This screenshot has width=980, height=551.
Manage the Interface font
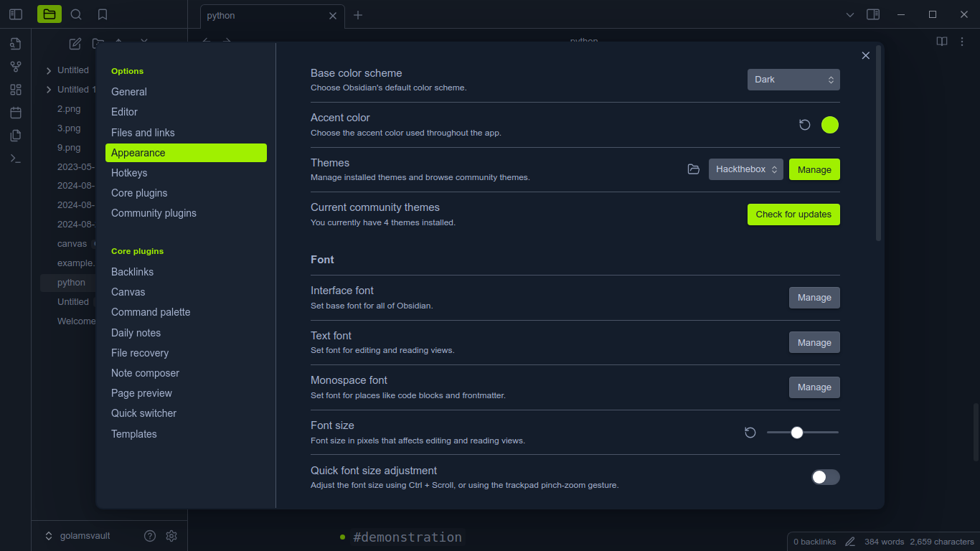click(x=814, y=298)
